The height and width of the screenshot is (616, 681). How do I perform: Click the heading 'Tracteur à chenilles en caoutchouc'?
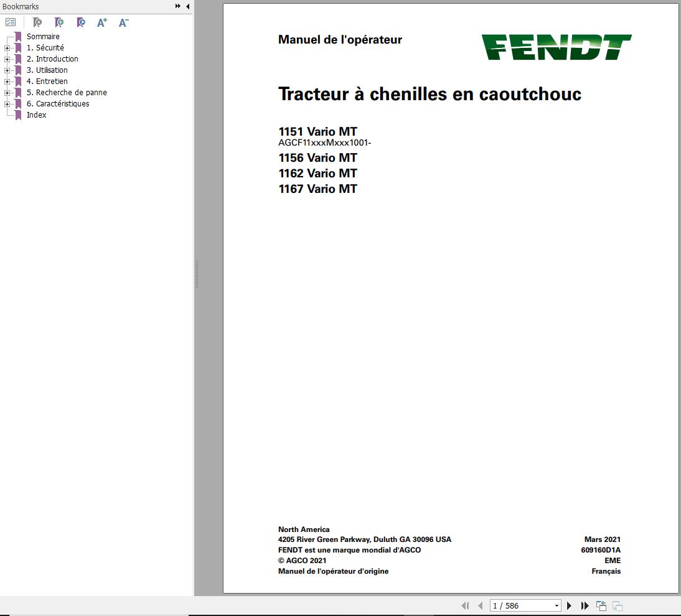[430, 94]
